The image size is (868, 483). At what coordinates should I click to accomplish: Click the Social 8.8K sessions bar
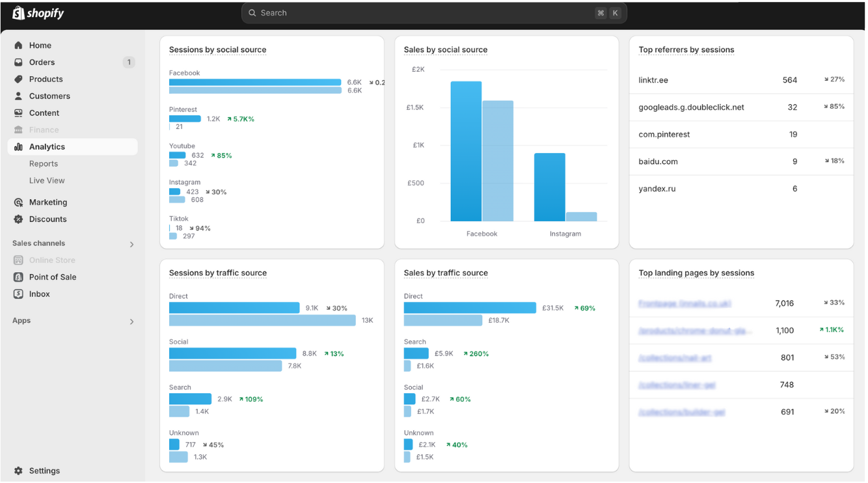232,353
